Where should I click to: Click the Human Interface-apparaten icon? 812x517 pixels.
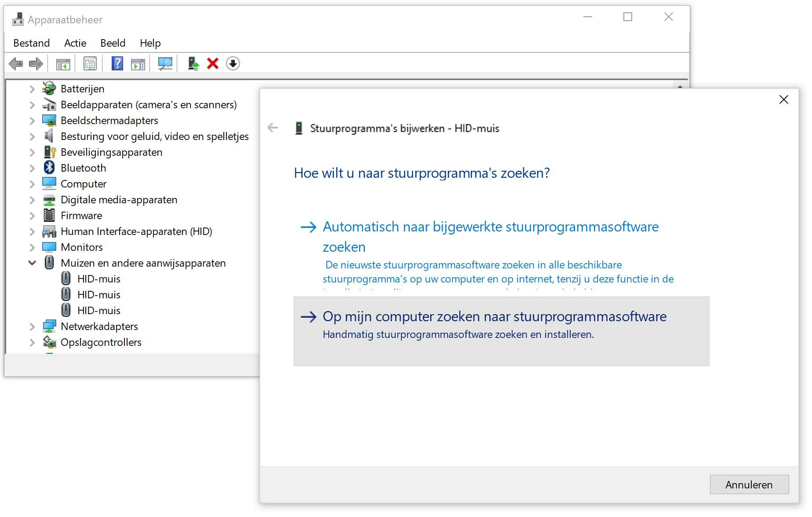(49, 231)
